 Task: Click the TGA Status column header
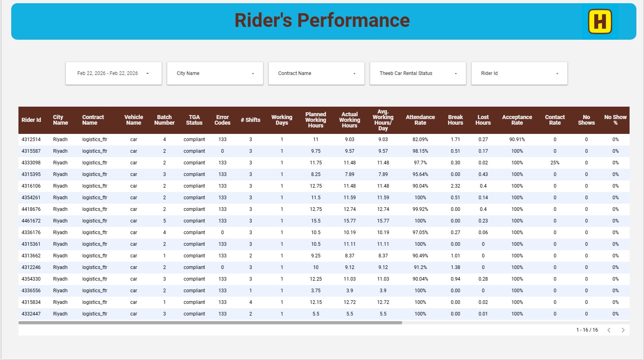194,120
